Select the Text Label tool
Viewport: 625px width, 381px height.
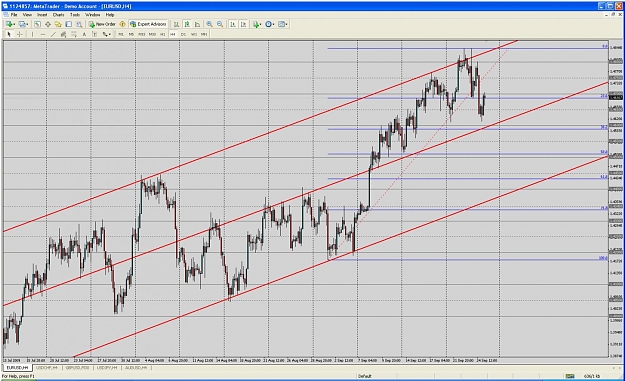point(94,34)
